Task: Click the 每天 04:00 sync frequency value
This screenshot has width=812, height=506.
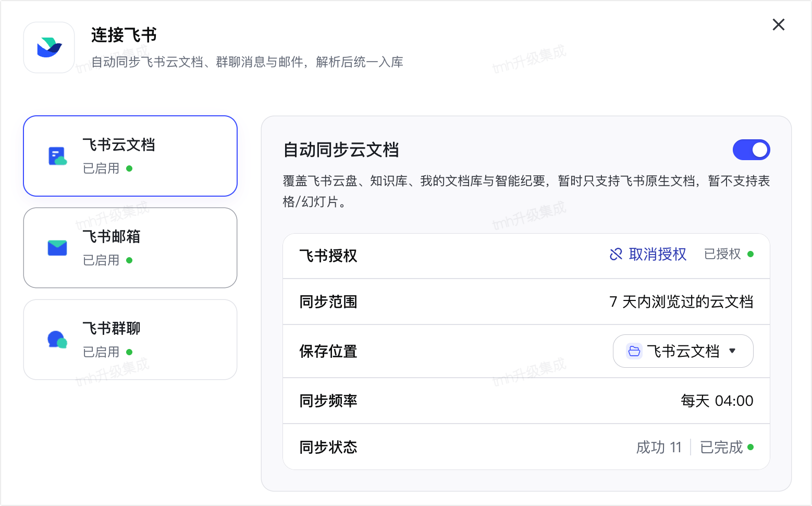Action: (x=717, y=401)
